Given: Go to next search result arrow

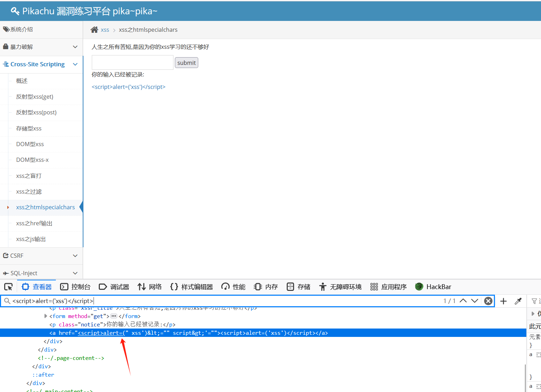Looking at the screenshot, I should tap(475, 301).
